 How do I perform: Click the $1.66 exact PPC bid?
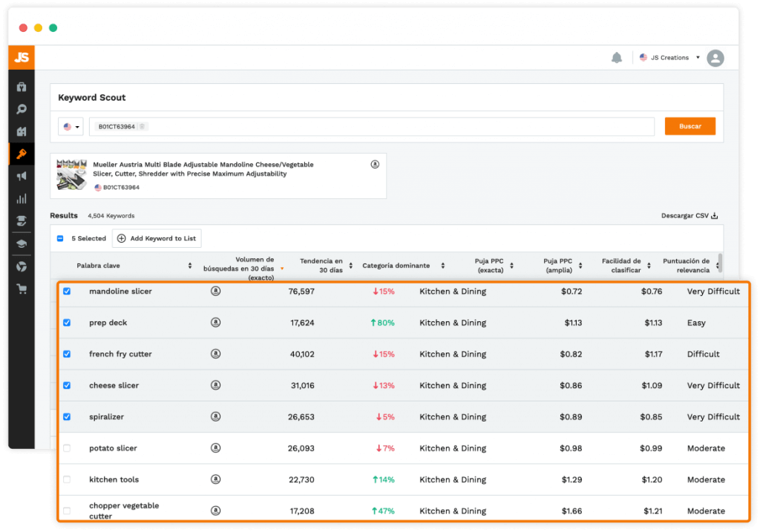coord(571,510)
